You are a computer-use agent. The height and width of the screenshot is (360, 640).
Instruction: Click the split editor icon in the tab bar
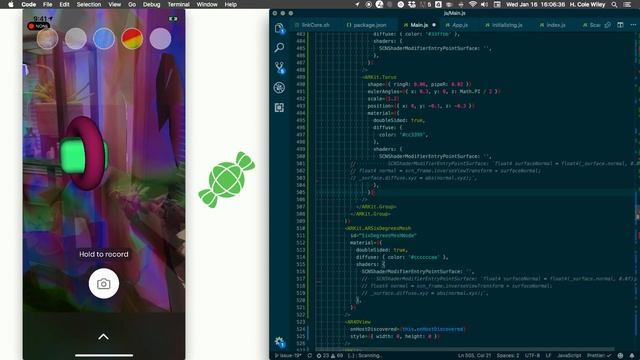[620, 25]
